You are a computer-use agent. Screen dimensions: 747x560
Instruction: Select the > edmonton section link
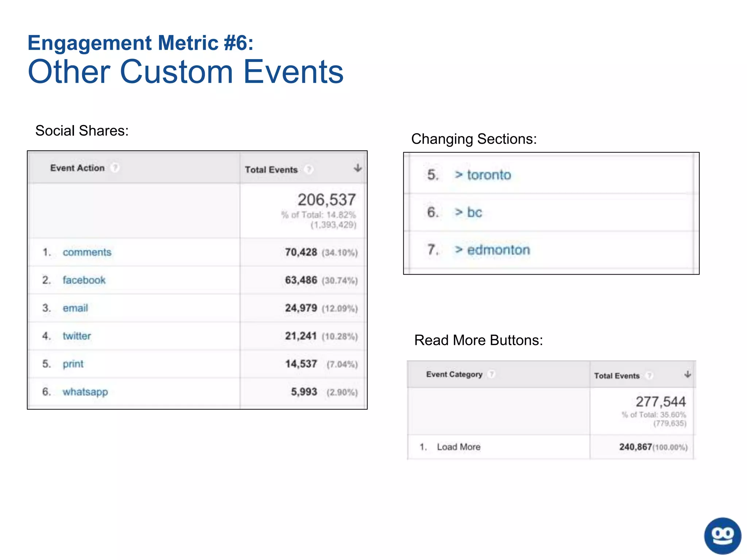point(492,250)
